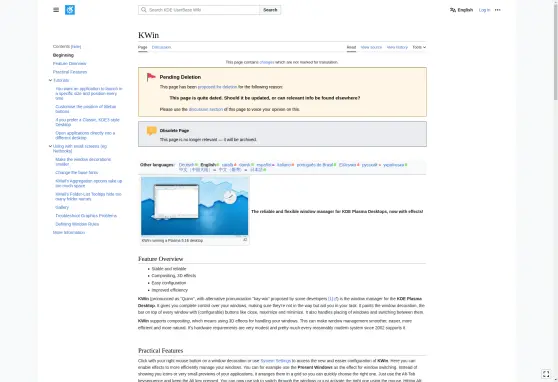Select the Read tab

coord(351,47)
